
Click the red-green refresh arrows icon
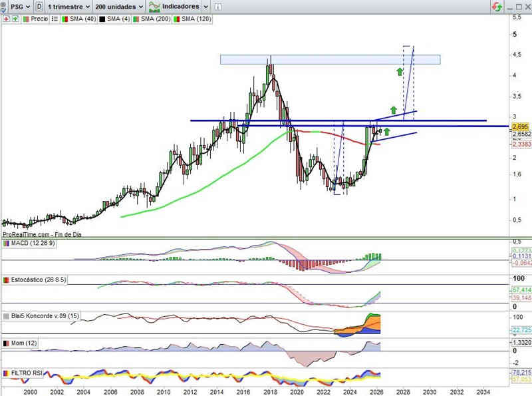[x=497, y=7]
